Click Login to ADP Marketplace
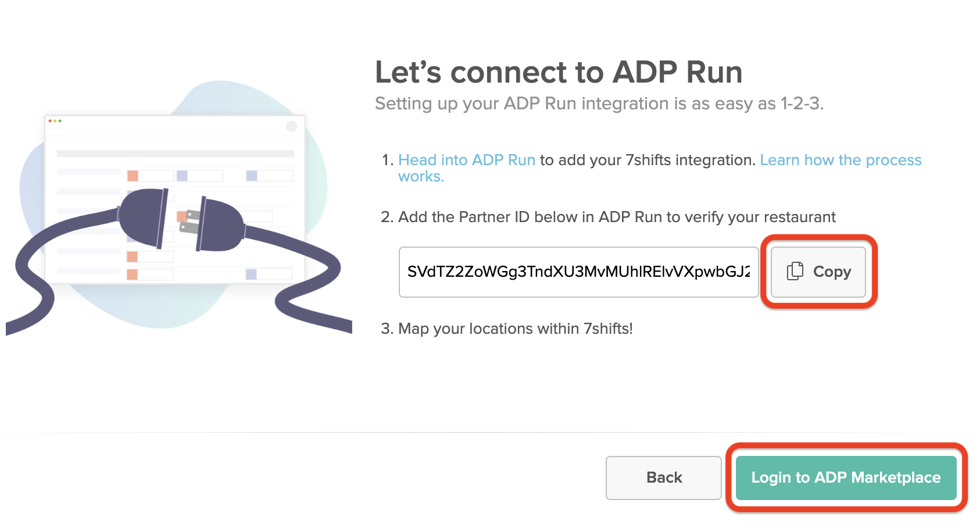The height and width of the screenshot is (528, 980). [846, 477]
